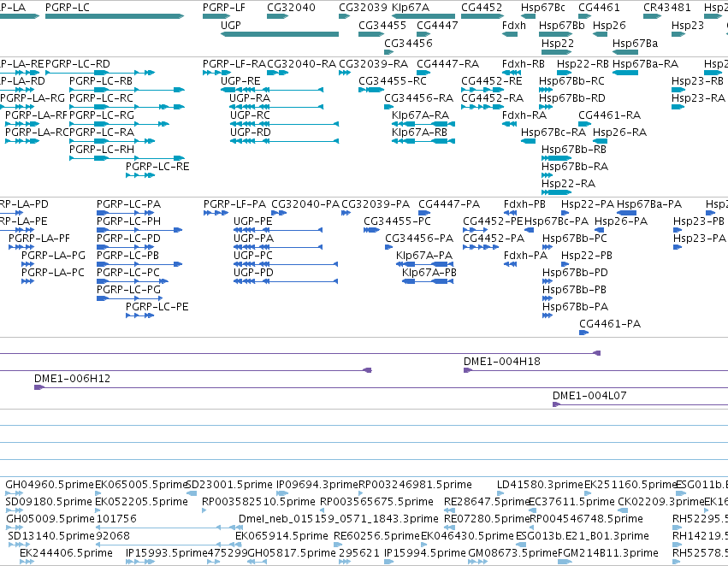Select the Hsp67Ba gene label
The height and width of the screenshot is (566, 728).
point(635,43)
